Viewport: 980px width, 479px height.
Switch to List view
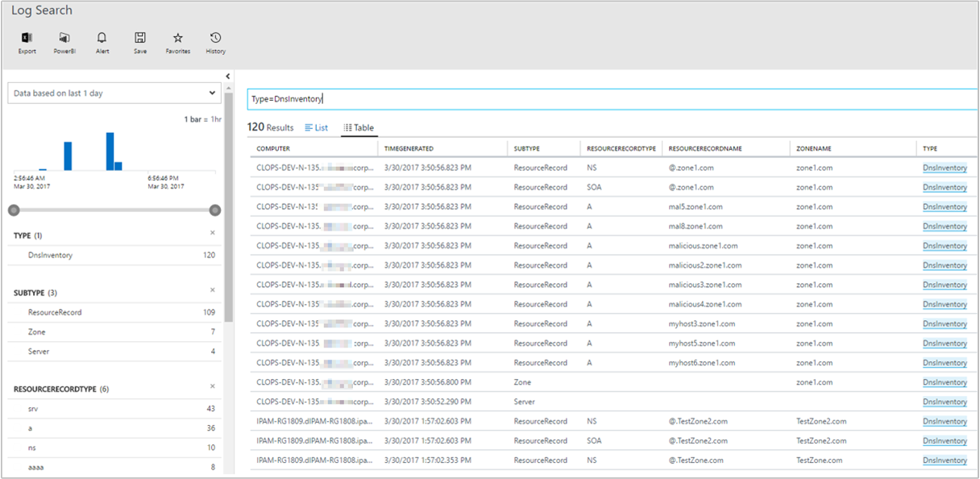[317, 127]
